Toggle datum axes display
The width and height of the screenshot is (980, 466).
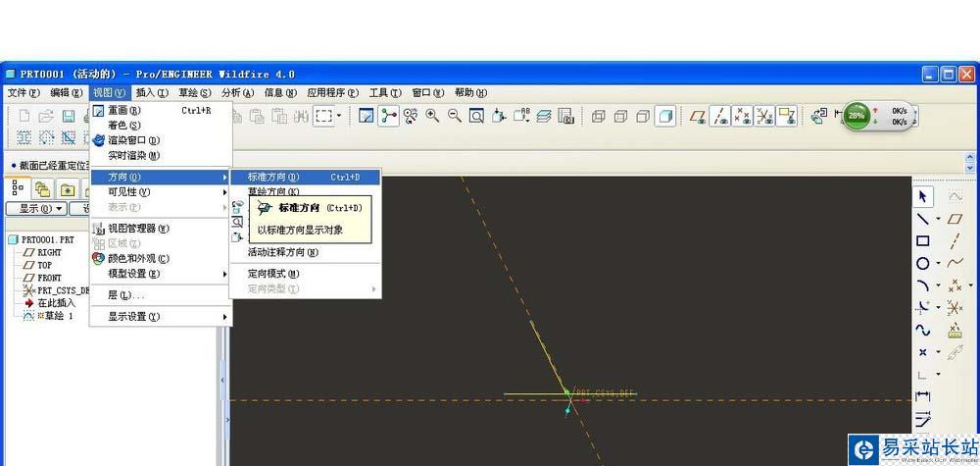point(720,117)
